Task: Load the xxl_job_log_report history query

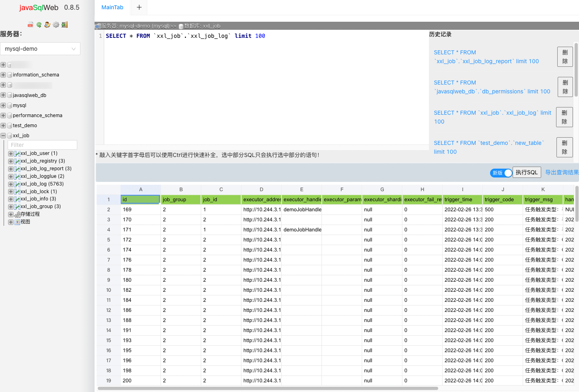Action: click(486, 57)
